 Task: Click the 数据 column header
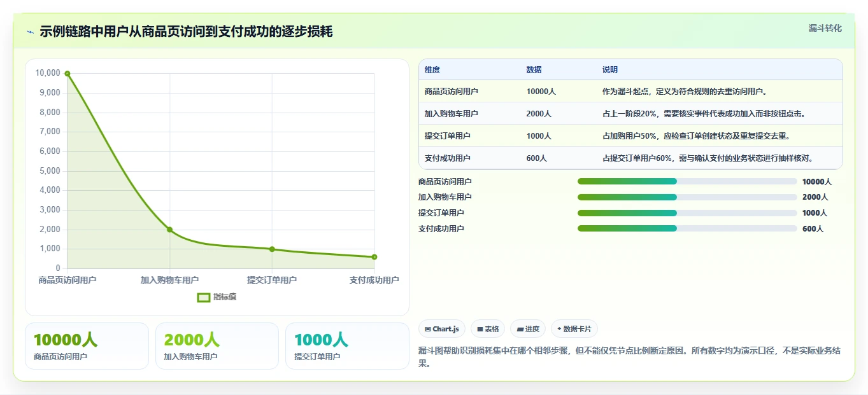click(x=534, y=70)
